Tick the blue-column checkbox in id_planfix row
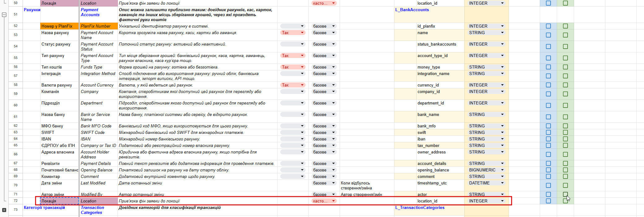This screenshot has height=217, width=644. pos(548,26)
